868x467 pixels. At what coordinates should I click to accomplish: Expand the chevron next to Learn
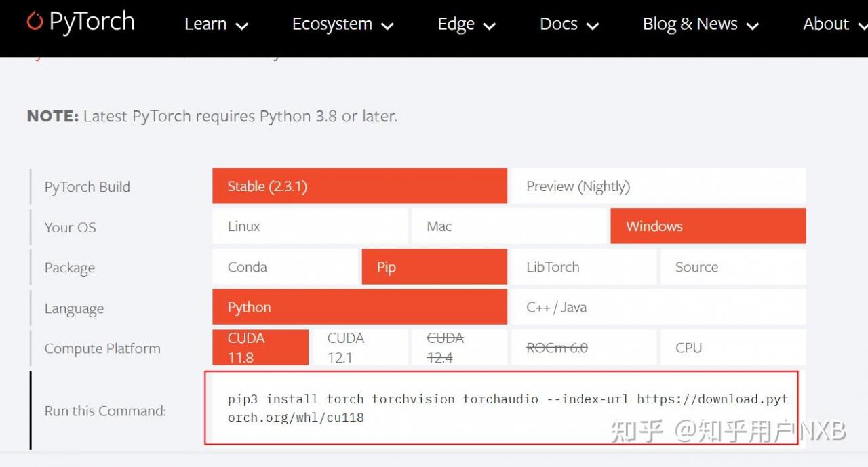[241, 26]
